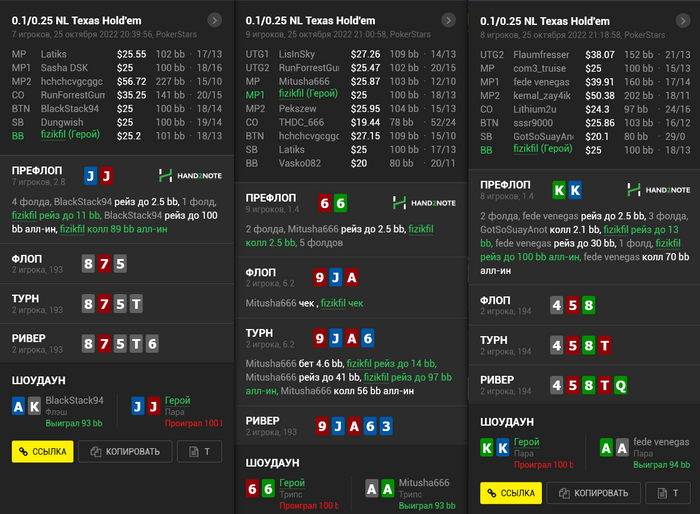Click Выиграл 94 bb under fede venegas

point(662,465)
